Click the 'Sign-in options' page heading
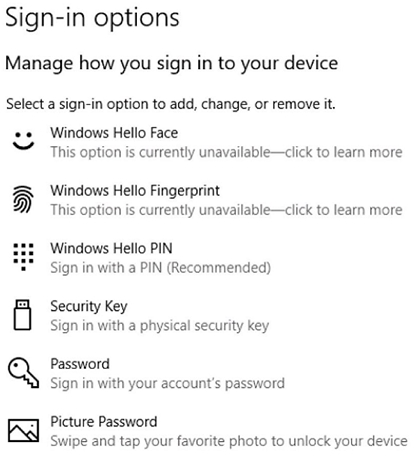This screenshot has height=461, width=419. click(92, 18)
